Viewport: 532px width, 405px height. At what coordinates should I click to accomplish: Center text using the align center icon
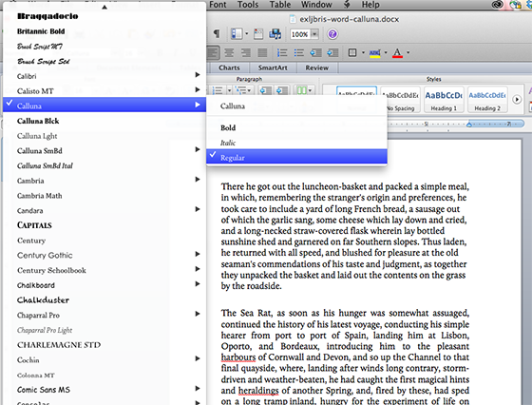(229, 52)
